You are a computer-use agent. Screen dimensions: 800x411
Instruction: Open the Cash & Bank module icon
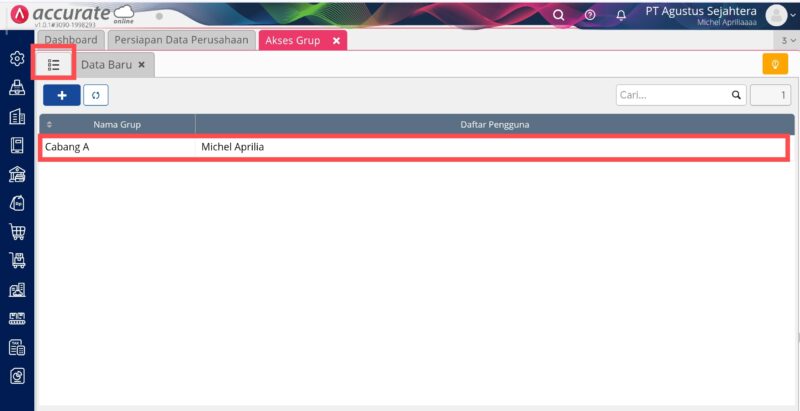point(17,175)
